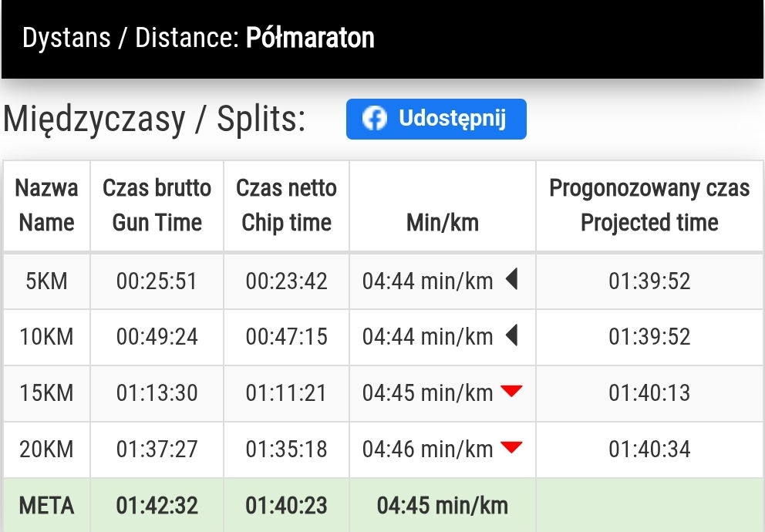765x532 pixels.
Task: Click the Projected time column header
Action: (x=649, y=205)
